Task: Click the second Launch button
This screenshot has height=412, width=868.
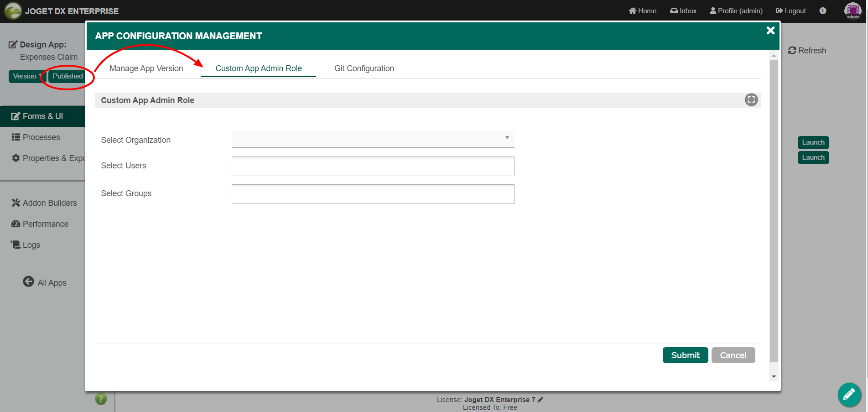Action: click(813, 157)
